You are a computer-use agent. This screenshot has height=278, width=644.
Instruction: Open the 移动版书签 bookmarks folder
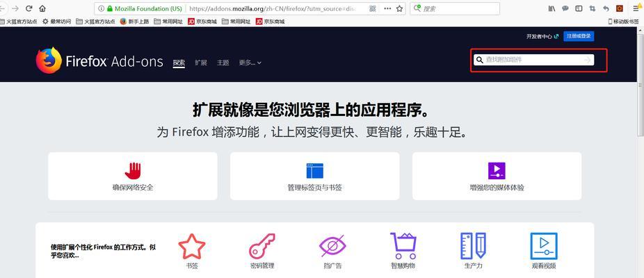click(623, 22)
